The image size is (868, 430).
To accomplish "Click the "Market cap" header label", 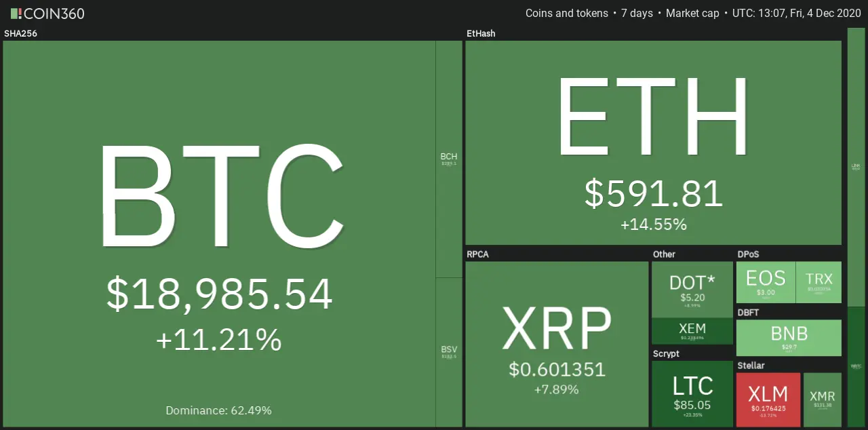I will [x=692, y=13].
